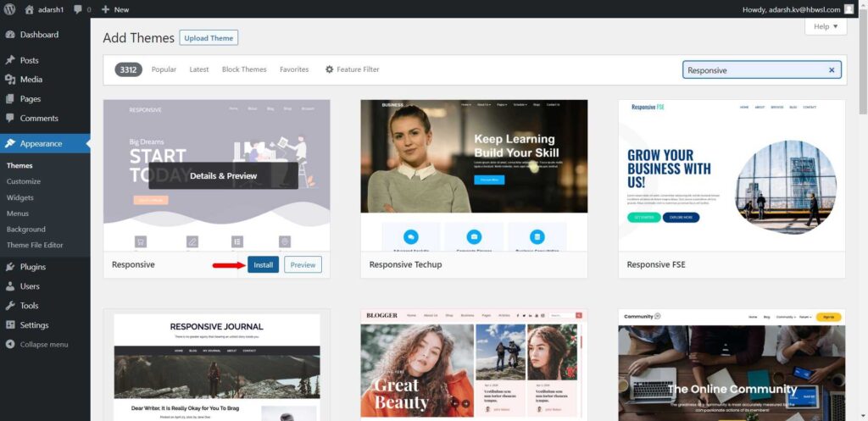Open the Responsive Techup theme screenshot
The image size is (868, 421).
474,175
